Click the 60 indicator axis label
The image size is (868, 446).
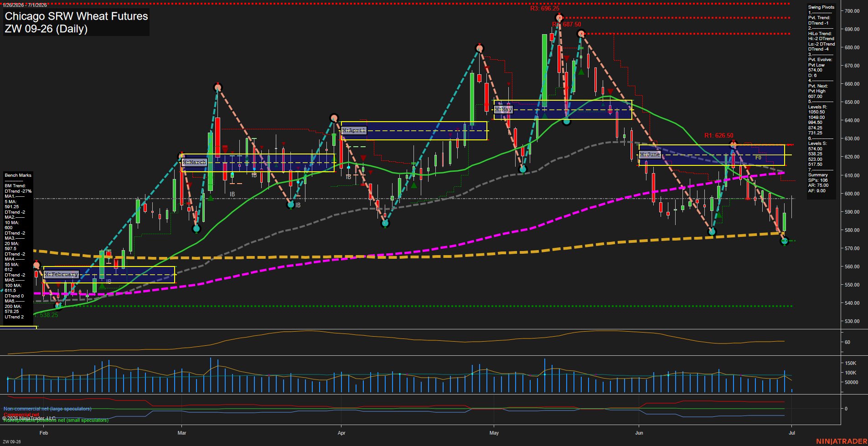[x=847, y=342]
